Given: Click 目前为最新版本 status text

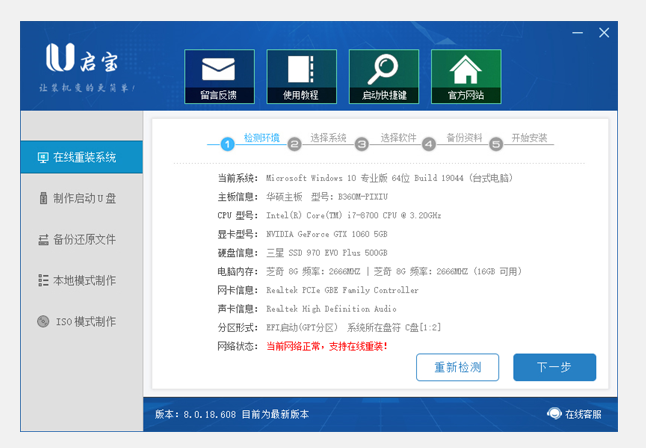Looking at the screenshot, I should pos(275,414).
